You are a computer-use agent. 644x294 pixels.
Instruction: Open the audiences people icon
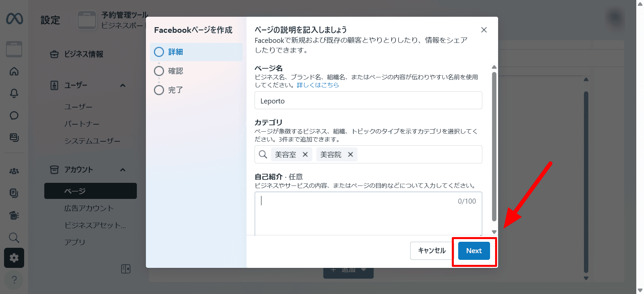click(x=14, y=171)
